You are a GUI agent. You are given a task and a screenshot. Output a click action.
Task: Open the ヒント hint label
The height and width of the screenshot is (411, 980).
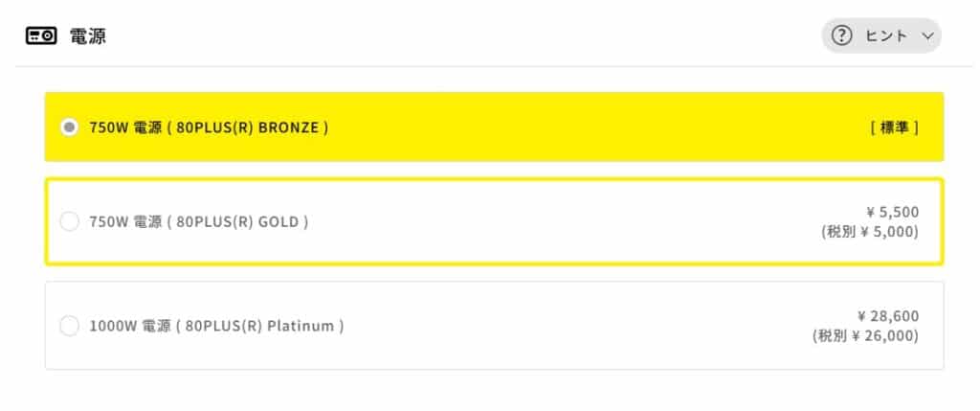tap(885, 36)
